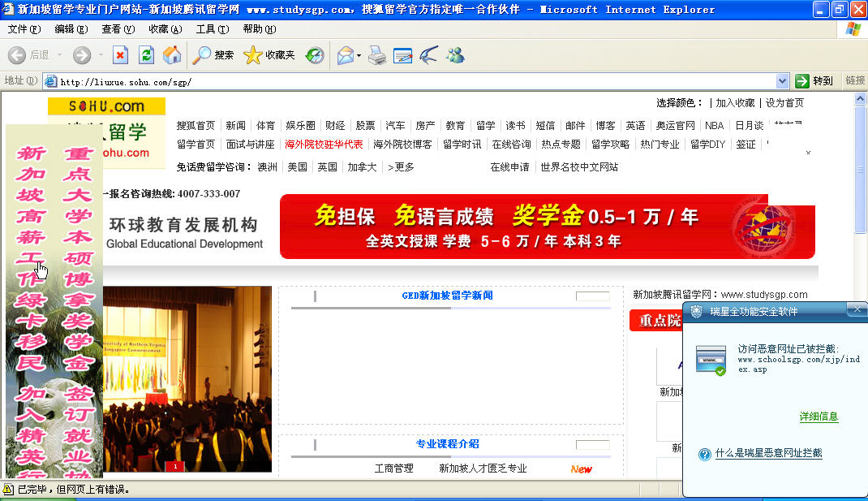Click the 详细信息 link in the popup
The height and width of the screenshot is (501, 868).
point(819,417)
